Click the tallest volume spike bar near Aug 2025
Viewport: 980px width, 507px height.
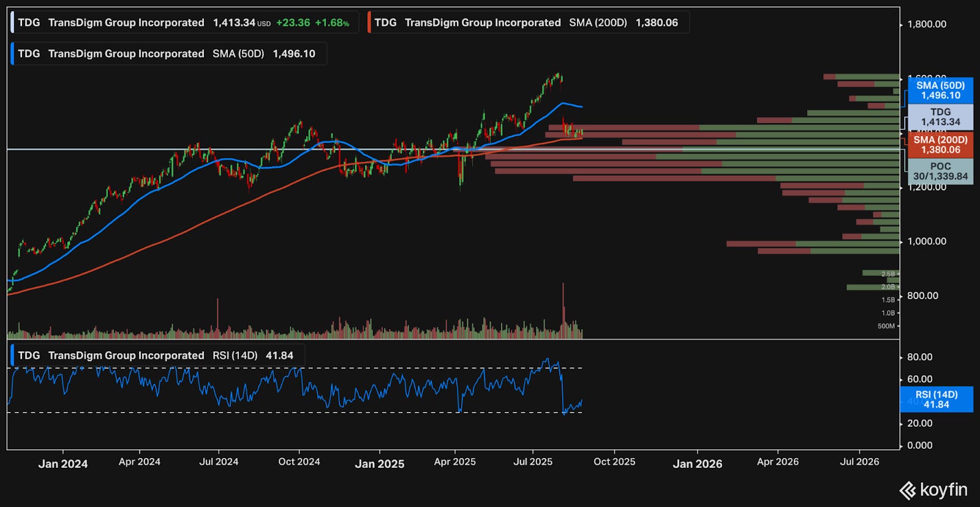coord(563,310)
